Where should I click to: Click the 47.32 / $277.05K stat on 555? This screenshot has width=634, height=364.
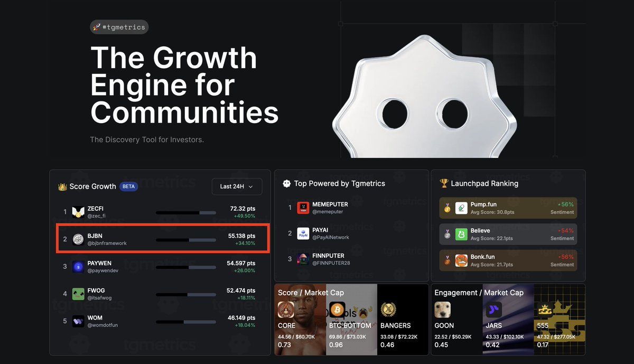click(x=557, y=336)
